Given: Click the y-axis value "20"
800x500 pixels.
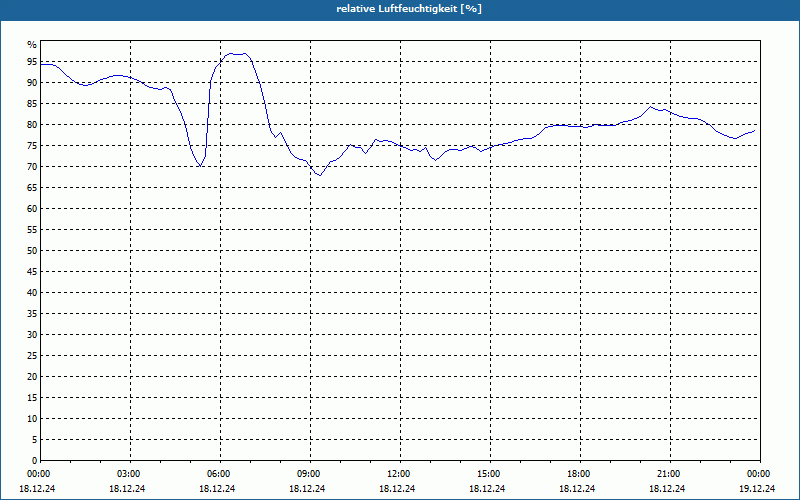Looking at the screenshot, I should point(32,377).
